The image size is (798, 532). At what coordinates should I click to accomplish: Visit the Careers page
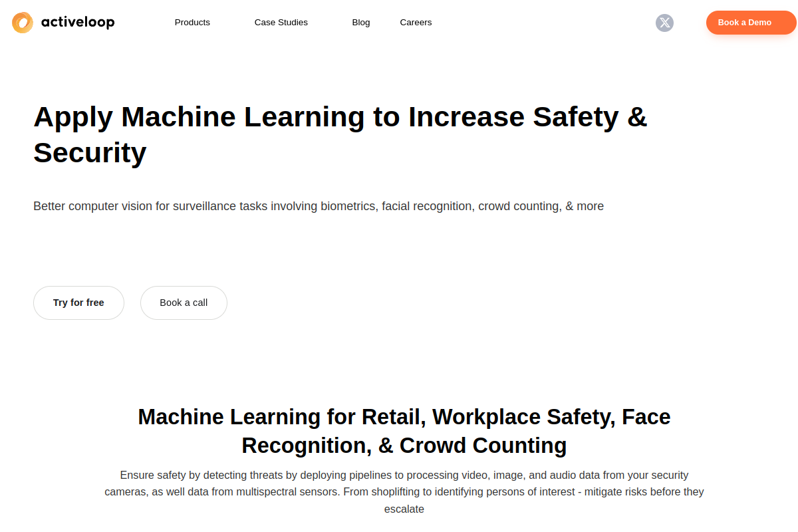416,23
